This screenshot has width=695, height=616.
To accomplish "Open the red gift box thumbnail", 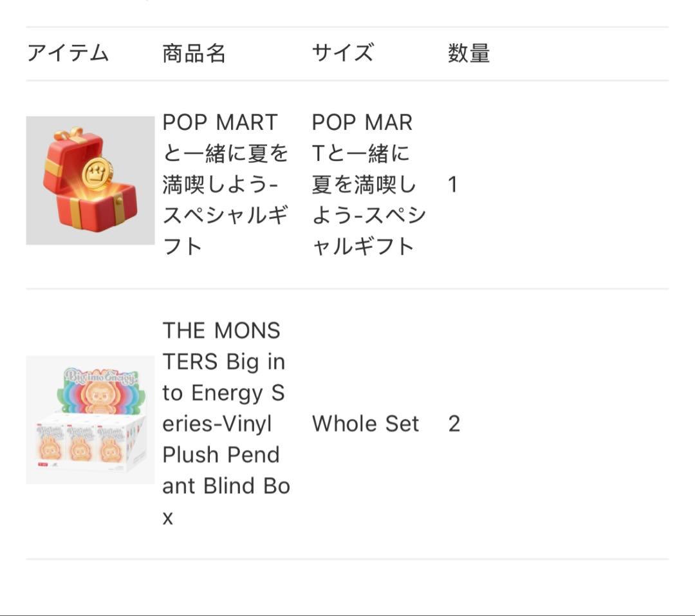I will click(90, 180).
